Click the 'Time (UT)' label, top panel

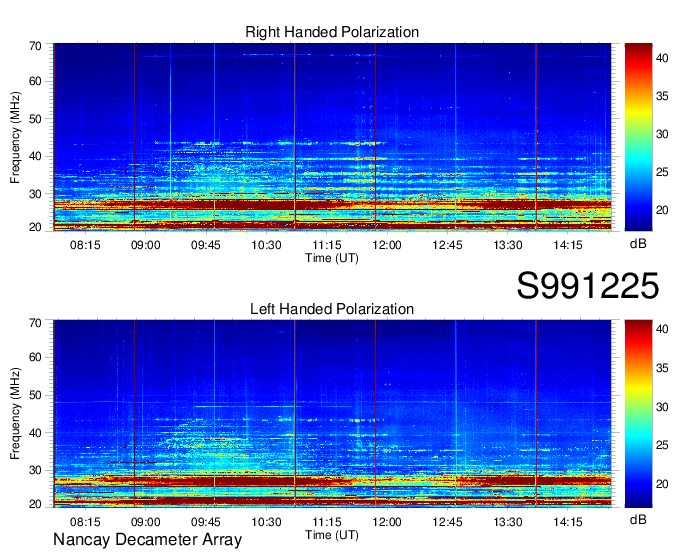click(x=332, y=258)
